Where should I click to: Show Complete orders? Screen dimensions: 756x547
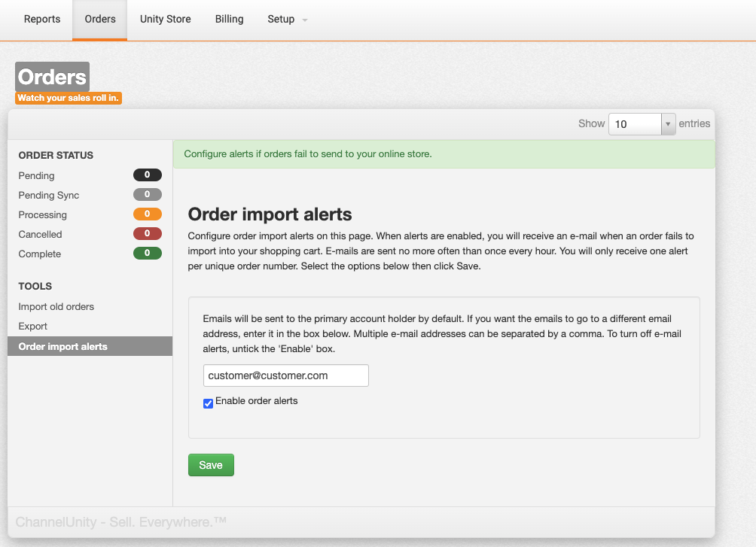tap(39, 254)
